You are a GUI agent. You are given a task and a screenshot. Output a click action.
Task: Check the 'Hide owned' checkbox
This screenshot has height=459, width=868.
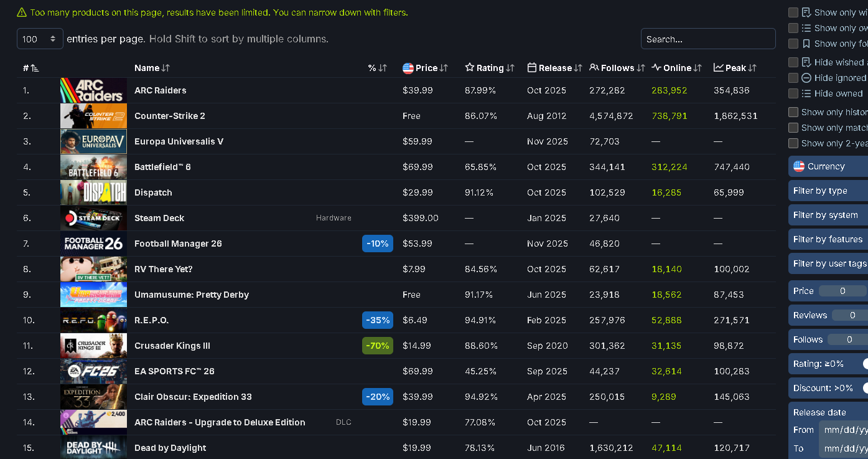(793, 93)
